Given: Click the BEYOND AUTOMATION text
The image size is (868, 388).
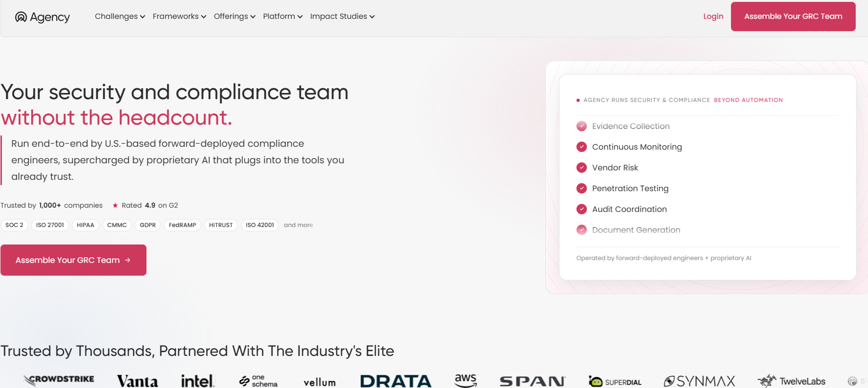Looking at the screenshot, I should pyautogui.click(x=748, y=100).
